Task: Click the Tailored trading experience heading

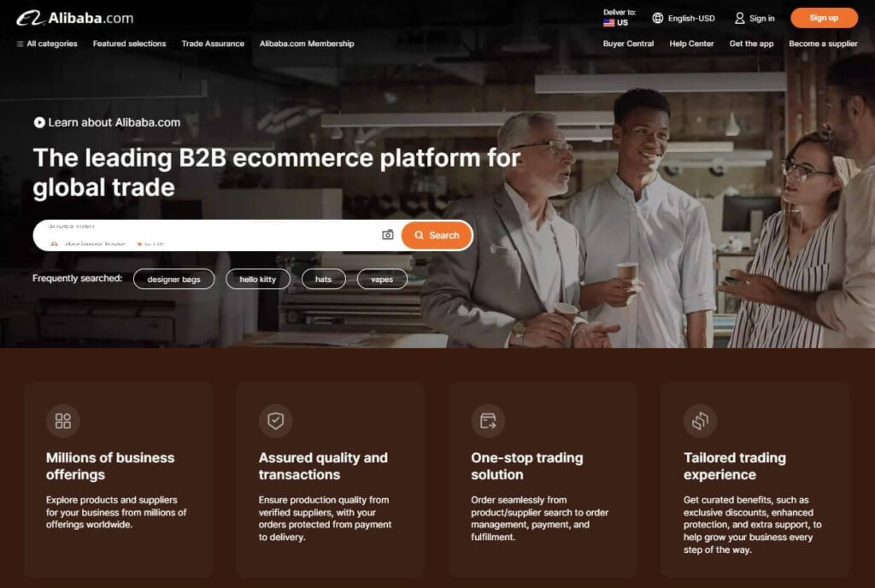Action: 735,466
